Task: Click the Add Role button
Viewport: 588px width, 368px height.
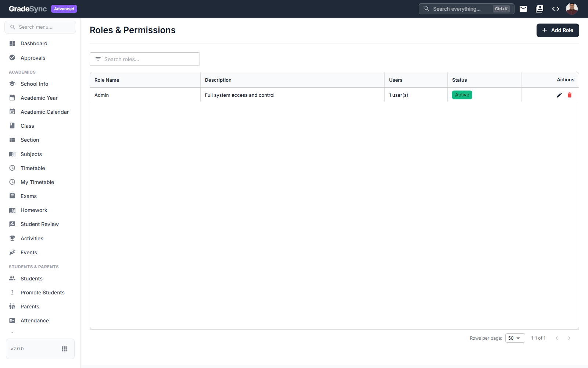Action: click(x=558, y=30)
